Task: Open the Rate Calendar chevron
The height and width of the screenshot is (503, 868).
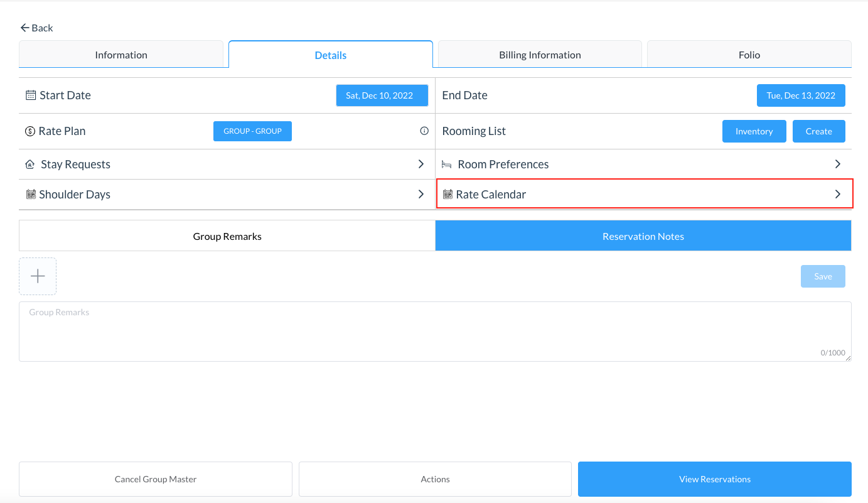Action: (837, 194)
